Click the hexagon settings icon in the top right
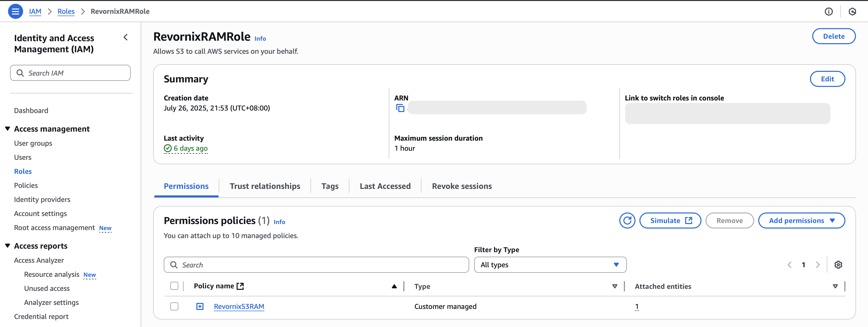 852,12
